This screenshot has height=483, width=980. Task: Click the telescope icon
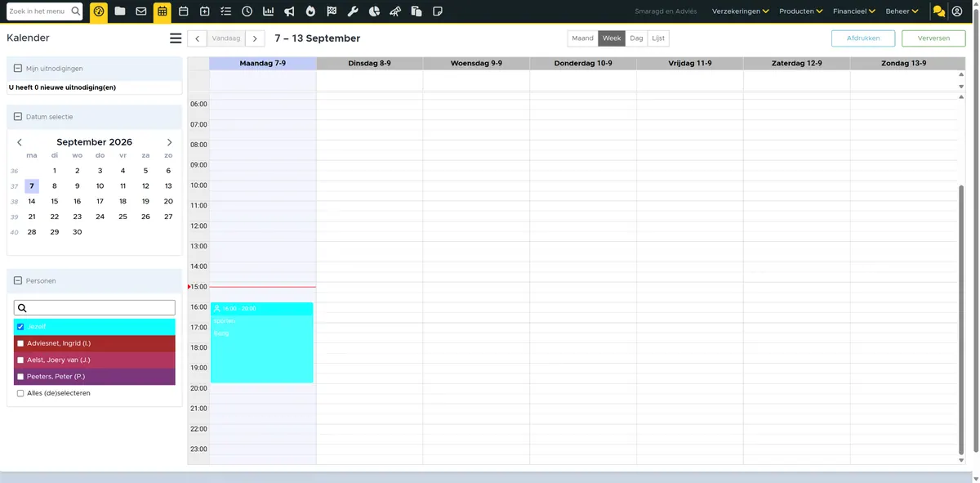[x=396, y=11]
